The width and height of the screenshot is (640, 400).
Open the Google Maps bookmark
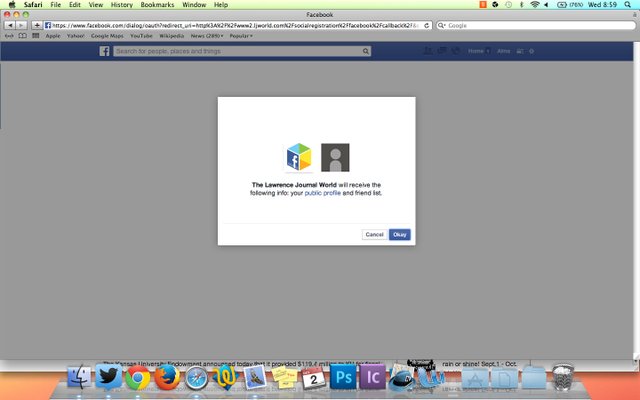coord(107,36)
